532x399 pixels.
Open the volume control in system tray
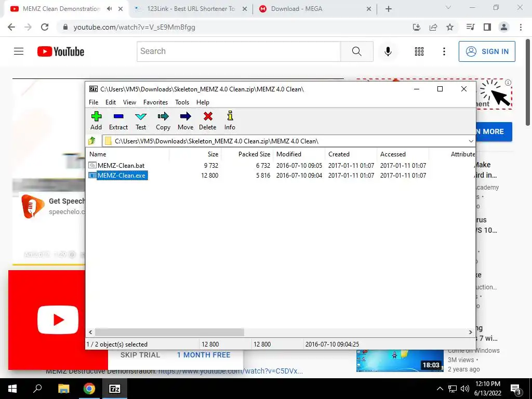point(465,389)
